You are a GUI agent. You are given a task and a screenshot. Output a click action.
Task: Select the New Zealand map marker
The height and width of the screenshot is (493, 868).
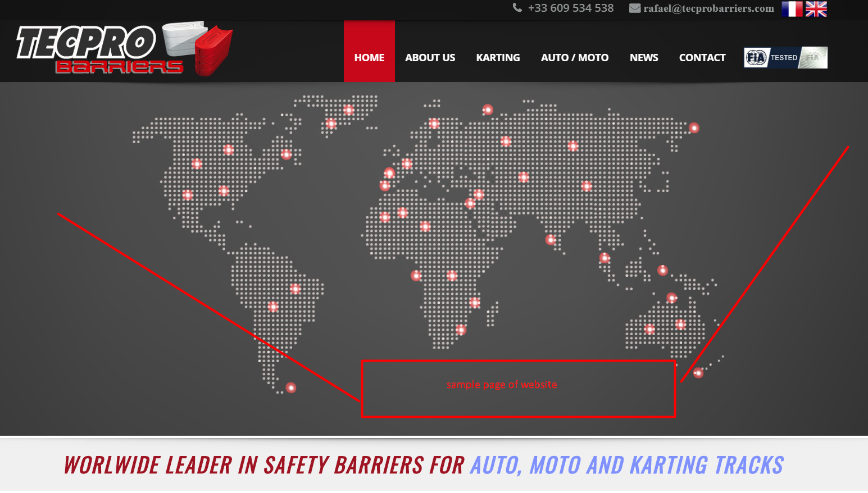pyautogui.click(x=698, y=373)
